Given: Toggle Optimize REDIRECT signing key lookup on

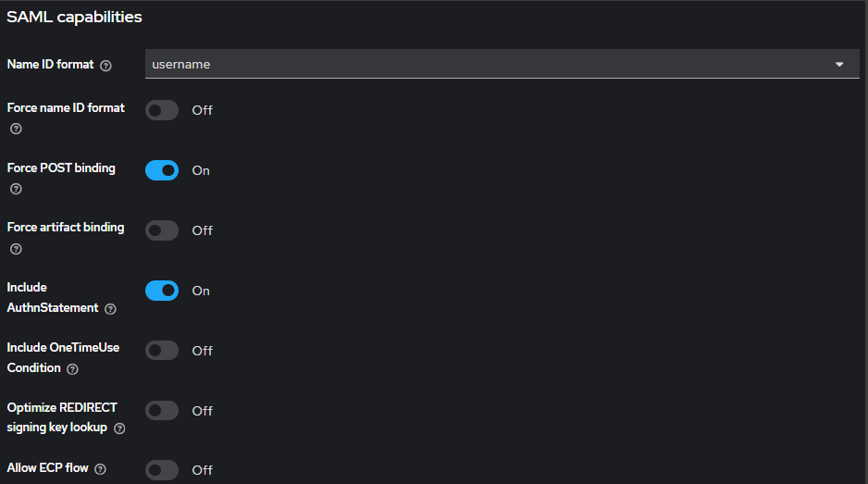Looking at the screenshot, I should (162, 411).
